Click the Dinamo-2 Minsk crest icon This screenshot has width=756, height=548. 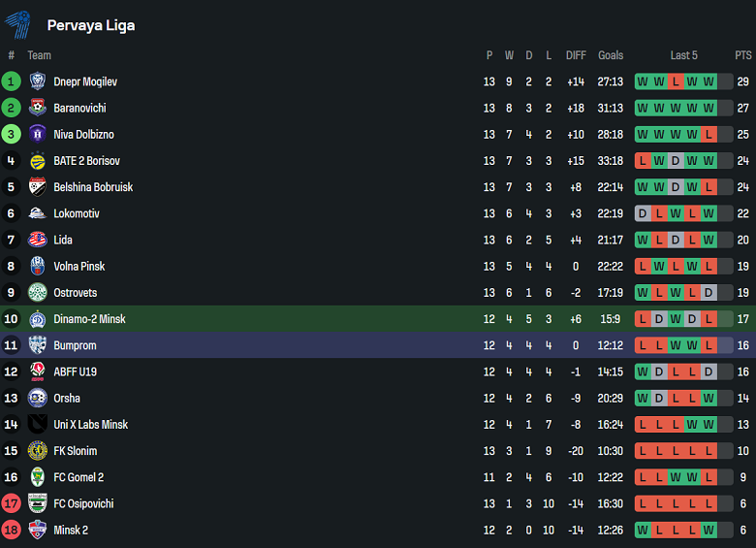pos(38,319)
